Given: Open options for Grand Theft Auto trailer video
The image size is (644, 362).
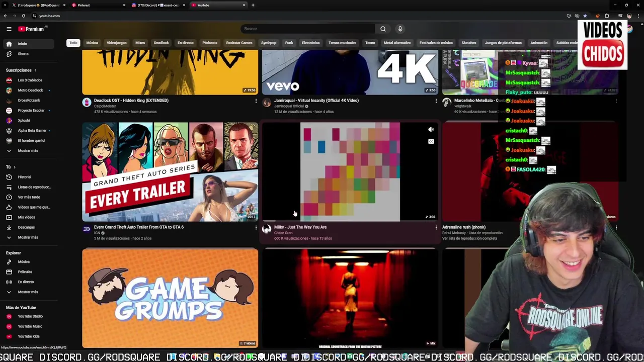Looking at the screenshot, I should click(x=256, y=228).
